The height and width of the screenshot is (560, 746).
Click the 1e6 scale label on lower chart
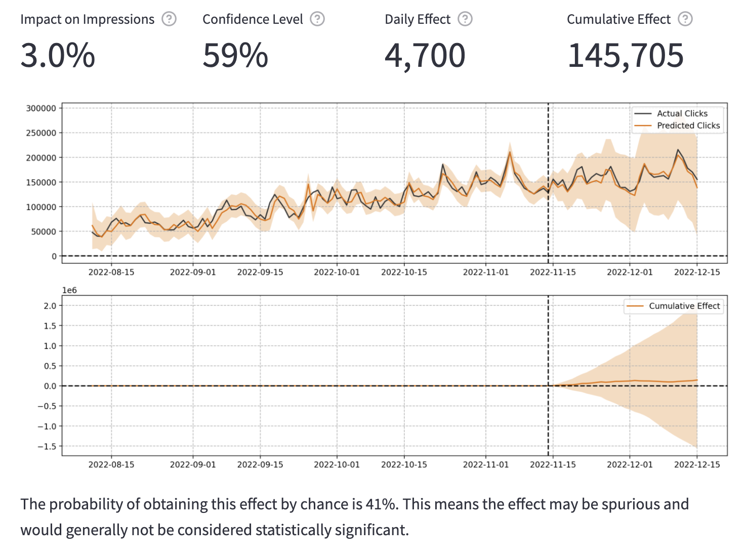(69, 290)
